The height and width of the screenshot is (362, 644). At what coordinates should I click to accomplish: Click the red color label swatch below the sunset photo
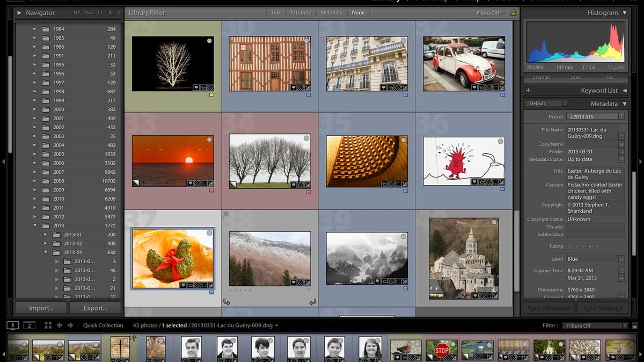pyautogui.click(x=211, y=190)
